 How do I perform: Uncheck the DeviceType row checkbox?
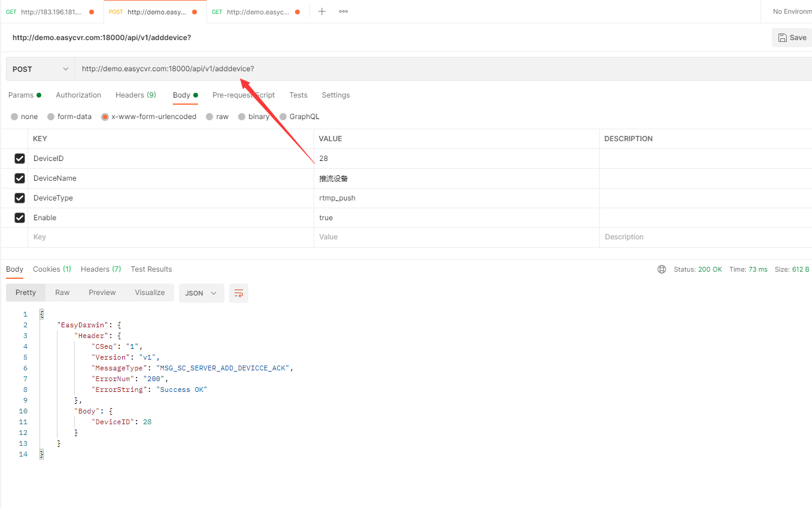[x=20, y=198]
